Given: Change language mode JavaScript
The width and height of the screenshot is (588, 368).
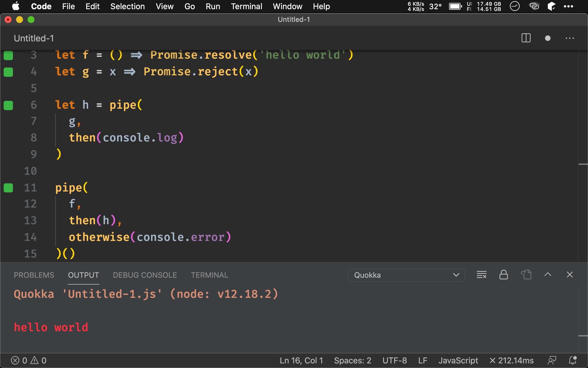Looking at the screenshot, I should [x=458, y=361].
